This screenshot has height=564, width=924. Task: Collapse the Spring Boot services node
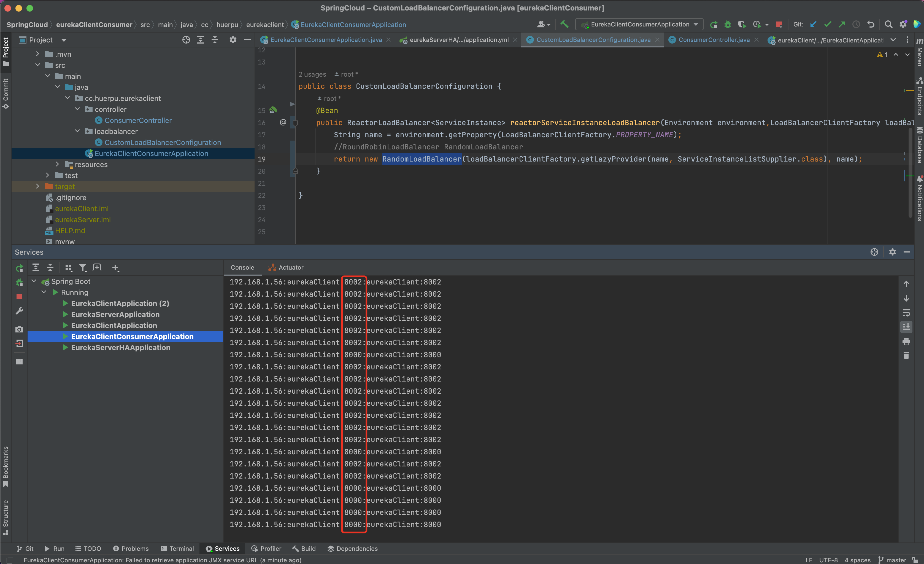(34, 281)
